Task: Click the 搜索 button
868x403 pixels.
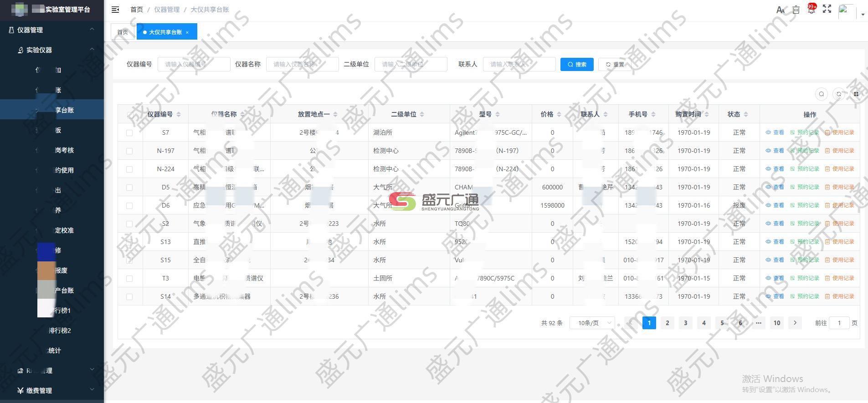Action: pyautogui.click(x=577, y=64)
